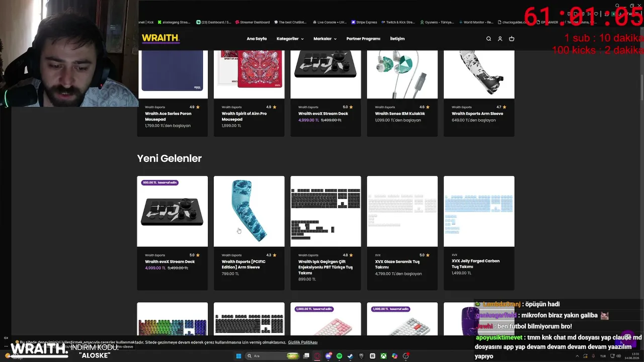Screen dimensions: 644x362
Task: Open the World Monitor bookmark
Action: coord(476,22)
